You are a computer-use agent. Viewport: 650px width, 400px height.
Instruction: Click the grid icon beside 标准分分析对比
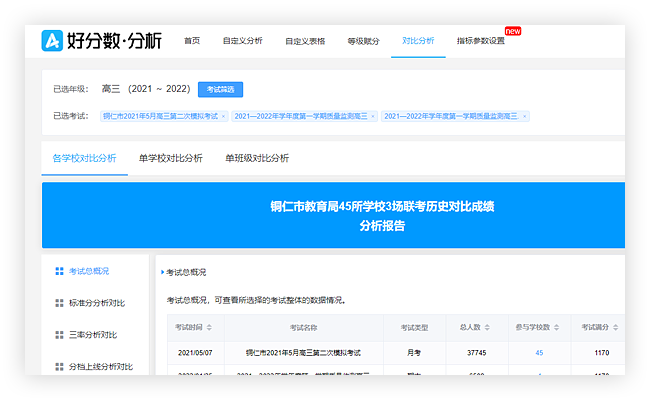point(58,303)
